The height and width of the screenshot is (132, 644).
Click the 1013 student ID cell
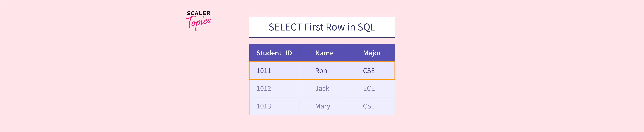(274, 106)
